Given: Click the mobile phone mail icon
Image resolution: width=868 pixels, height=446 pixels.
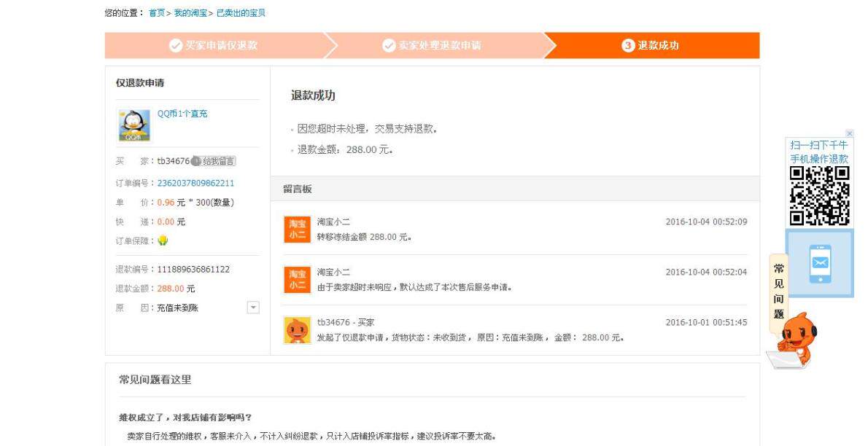Looking at the screenshot, I should (x=820, y=264).
